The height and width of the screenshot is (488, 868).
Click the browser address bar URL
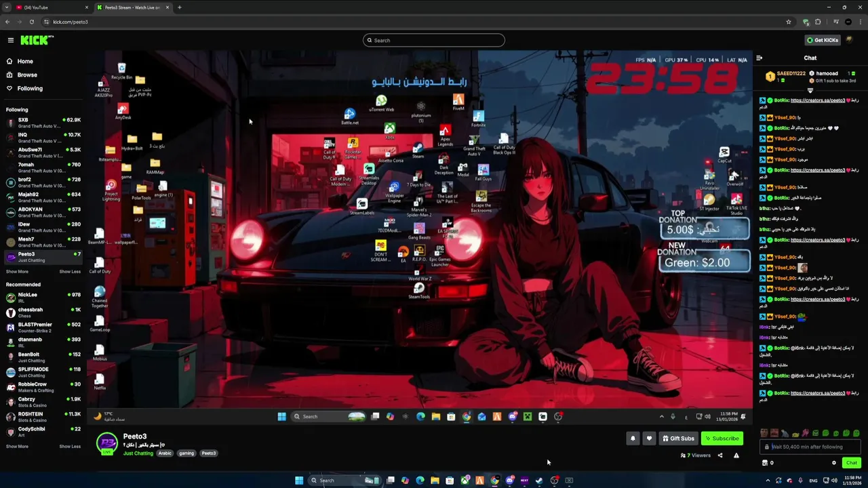coord(71,22)
